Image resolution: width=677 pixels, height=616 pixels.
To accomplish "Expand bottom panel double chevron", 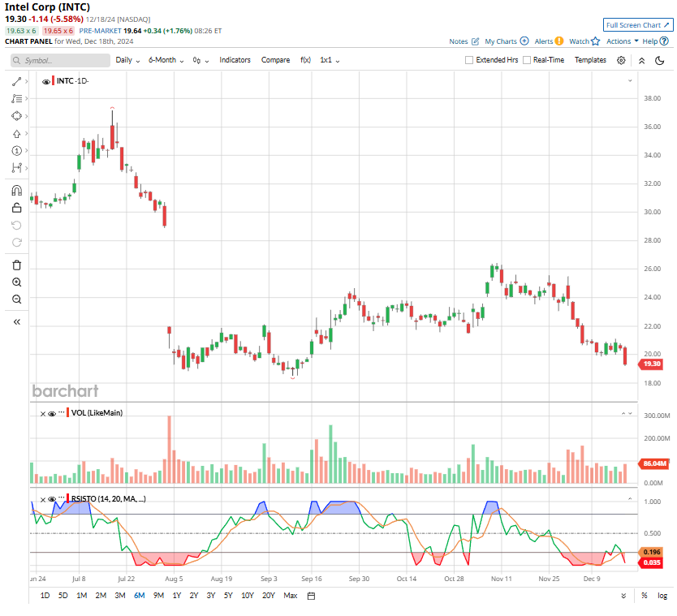I will pyautogui.click(x=623, y=596).
